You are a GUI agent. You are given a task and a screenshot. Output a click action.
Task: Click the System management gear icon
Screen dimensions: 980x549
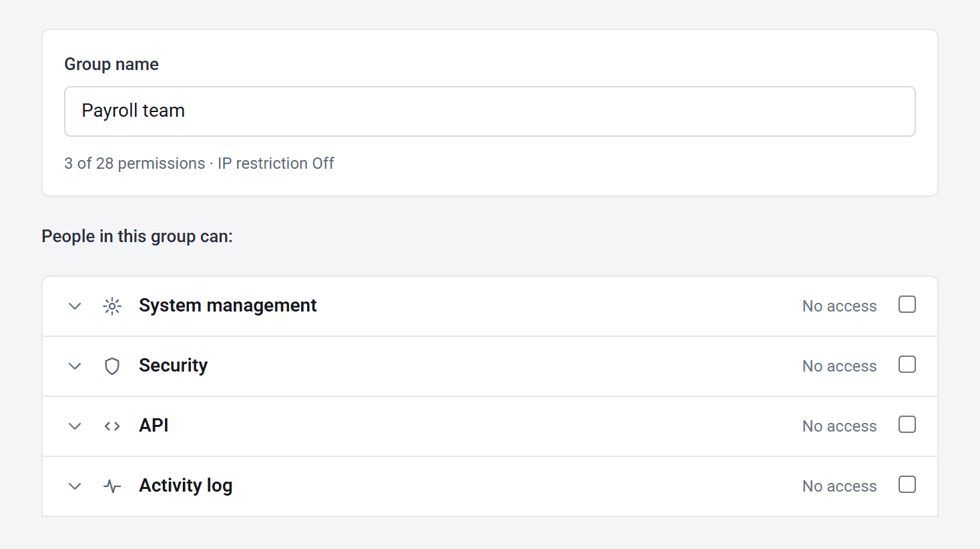coord(112,306)
